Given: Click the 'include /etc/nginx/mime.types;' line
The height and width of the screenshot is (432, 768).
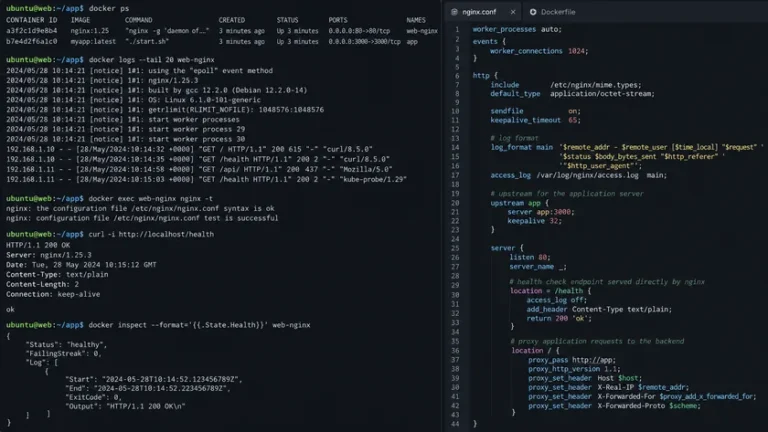Looking at the screenshot, I should 566,85.
